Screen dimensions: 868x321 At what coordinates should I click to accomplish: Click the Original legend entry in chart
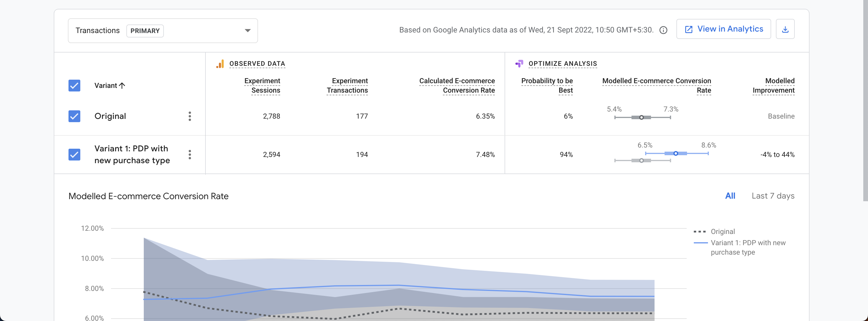point(722,231)
